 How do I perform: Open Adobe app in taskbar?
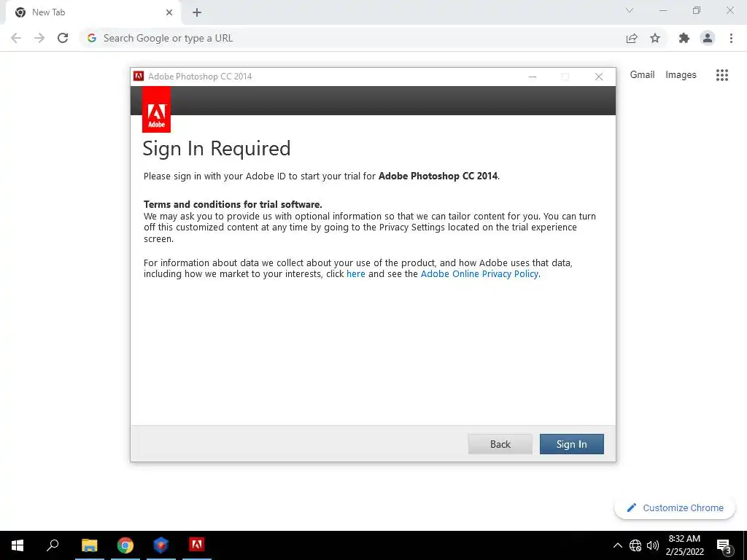(x=197, y=545)
